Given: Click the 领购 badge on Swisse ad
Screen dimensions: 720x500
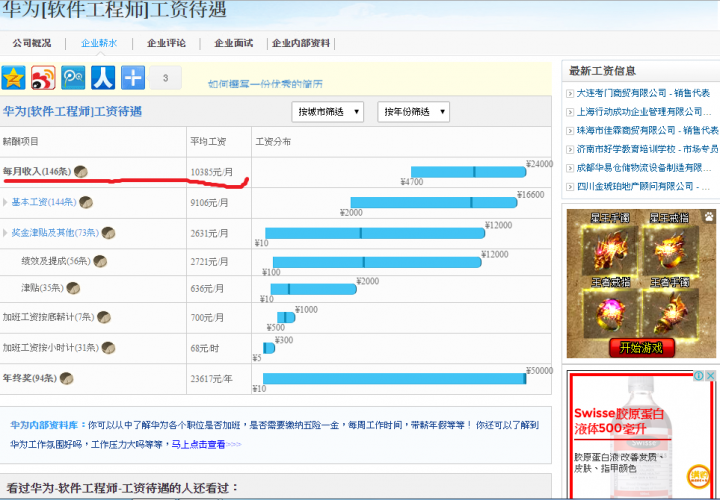Looking at the screenshot, I should point(698,476).
